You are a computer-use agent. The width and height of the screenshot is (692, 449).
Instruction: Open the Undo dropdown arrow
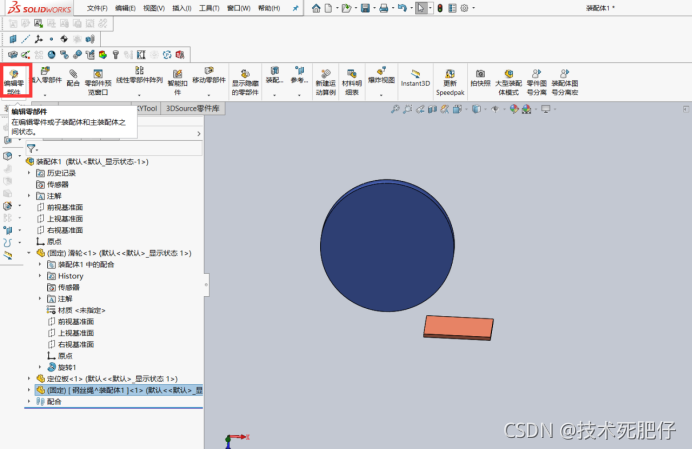click(x=410, y=8)
